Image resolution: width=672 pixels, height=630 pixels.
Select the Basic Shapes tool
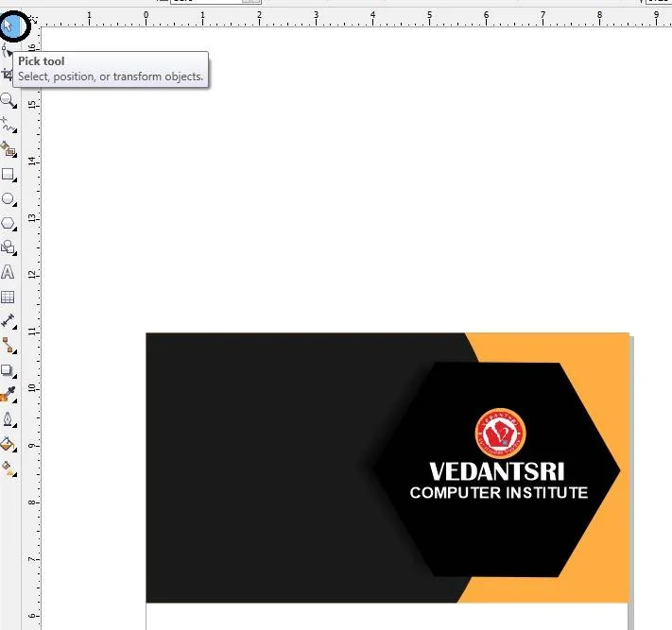tap(8, 247)
